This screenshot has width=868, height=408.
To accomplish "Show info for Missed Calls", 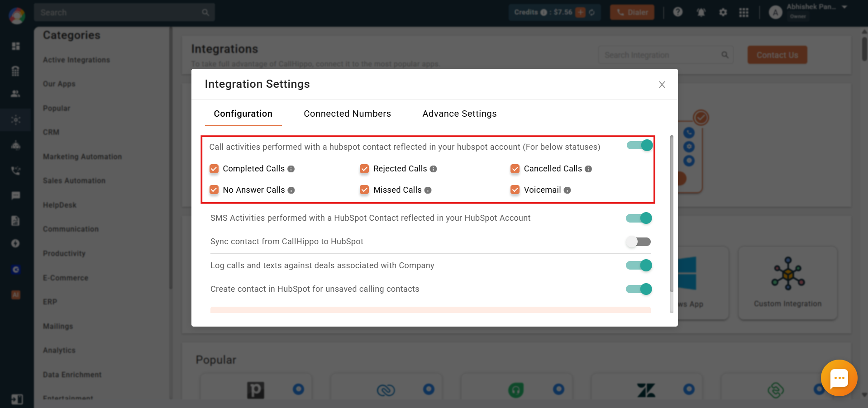I will coord(428,190).
